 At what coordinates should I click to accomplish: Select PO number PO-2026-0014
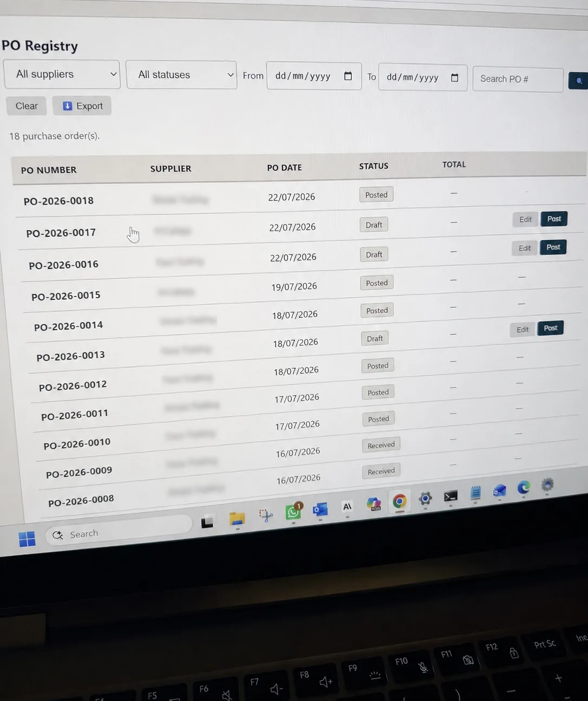pos(68,326)
